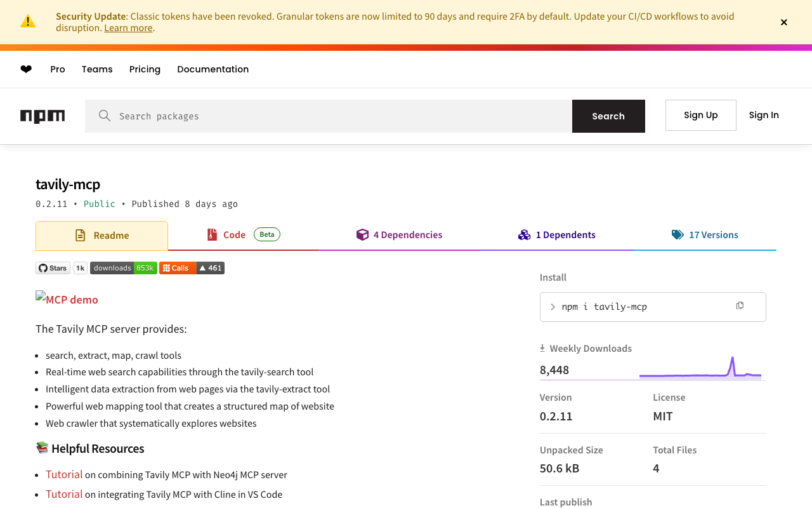Show the 17 Versions tab
The width and height of the screenshot is (812, 508).
click(x=705, y=235)
